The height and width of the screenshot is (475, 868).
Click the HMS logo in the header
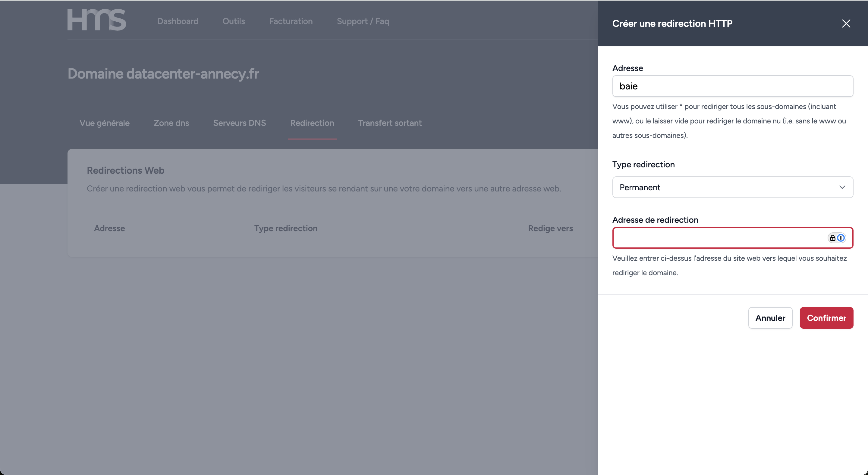pos(96,20)
